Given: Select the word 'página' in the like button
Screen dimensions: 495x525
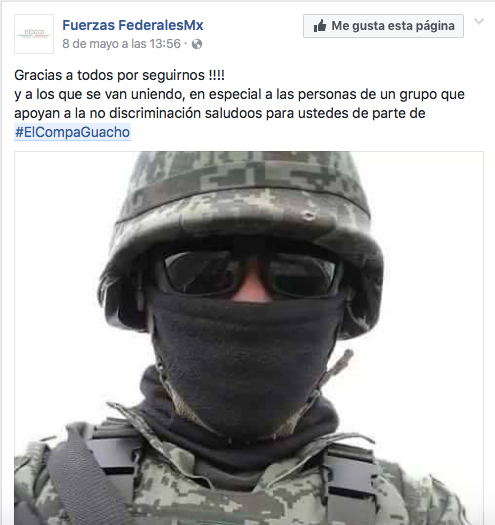Looking at the screenshot, I should point(435,26).
